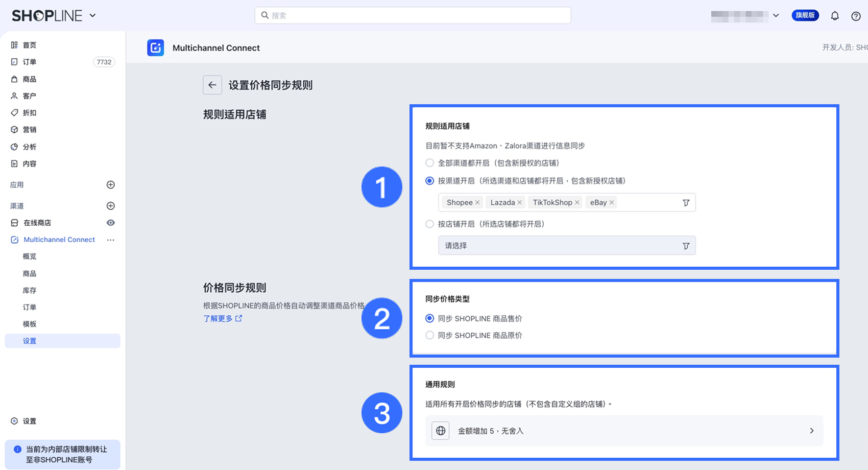The width and height of the screenshot is (868, 470).
Task: Click the 客户 person icon
Action: (14, 96)
